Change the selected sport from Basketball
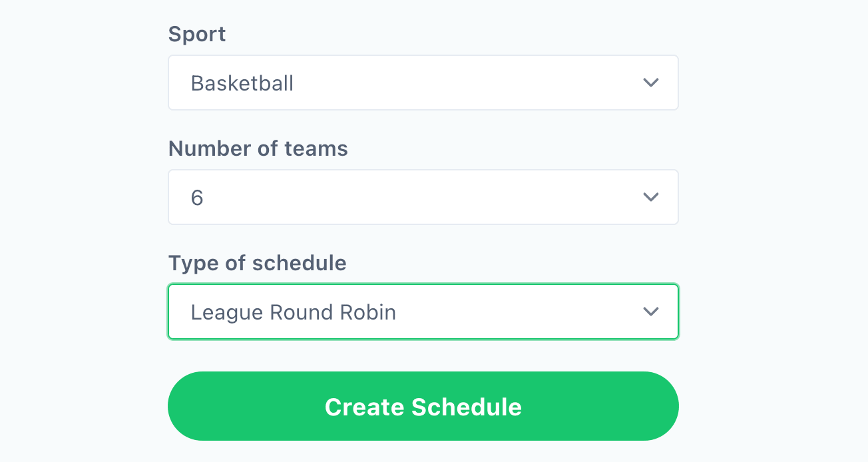The width and height of the screenshot is (868, 462). [x=423, y=83]
